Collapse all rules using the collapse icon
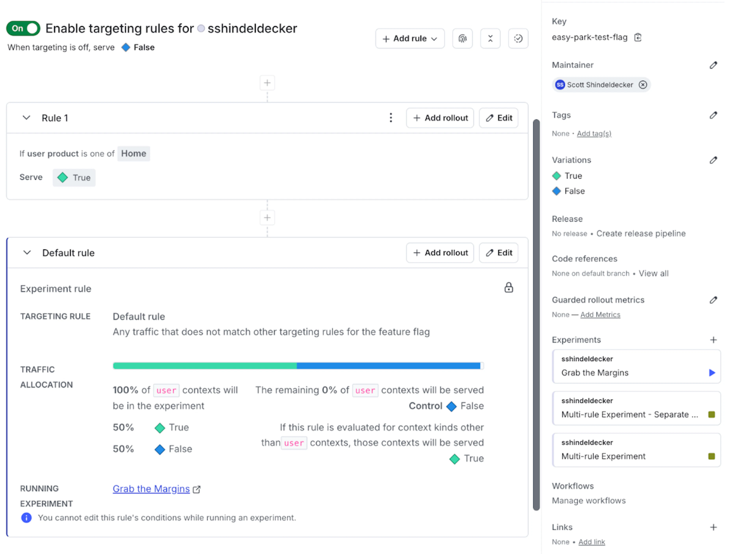 490,38
